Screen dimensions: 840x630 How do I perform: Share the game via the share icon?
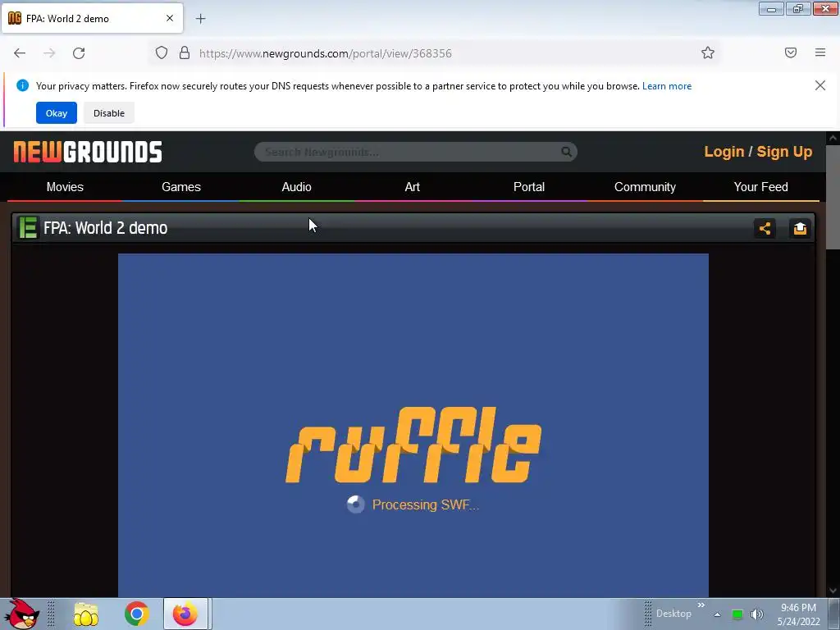pos(765,228)
